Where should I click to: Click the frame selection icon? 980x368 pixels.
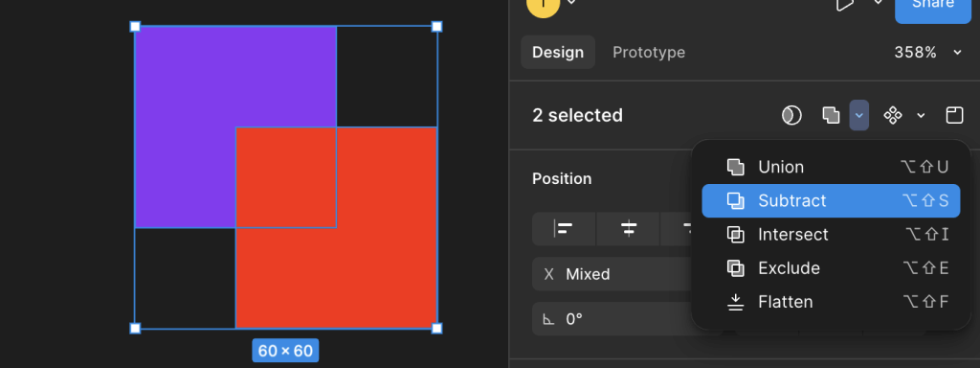pyautogui.click(x=954, y=115)
